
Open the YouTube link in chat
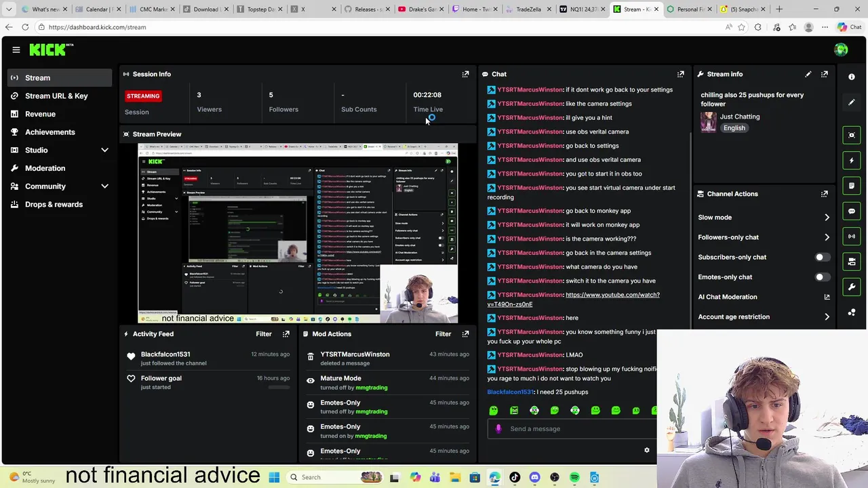[573, 300]
